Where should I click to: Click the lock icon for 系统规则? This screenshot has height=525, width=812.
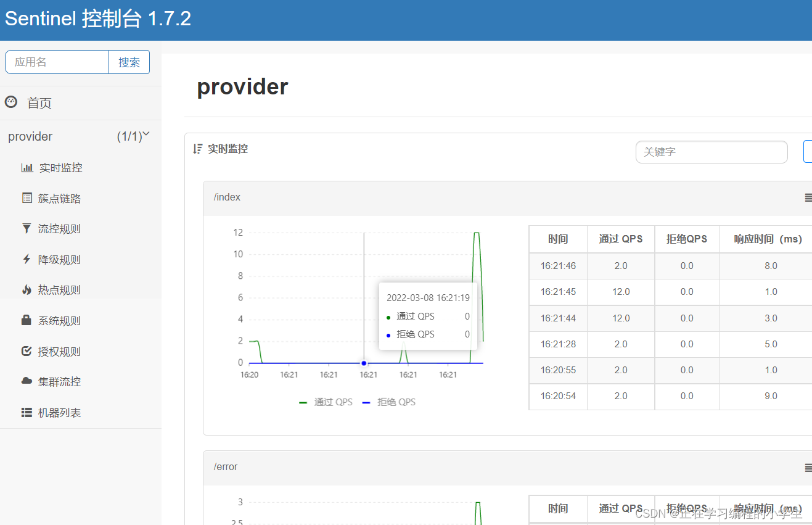[27, 320]
